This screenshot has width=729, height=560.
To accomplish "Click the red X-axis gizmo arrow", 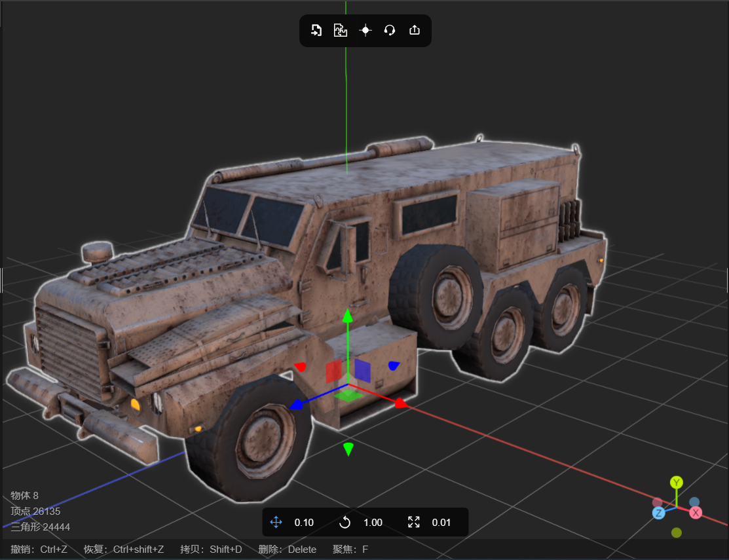I will point(402,402).
